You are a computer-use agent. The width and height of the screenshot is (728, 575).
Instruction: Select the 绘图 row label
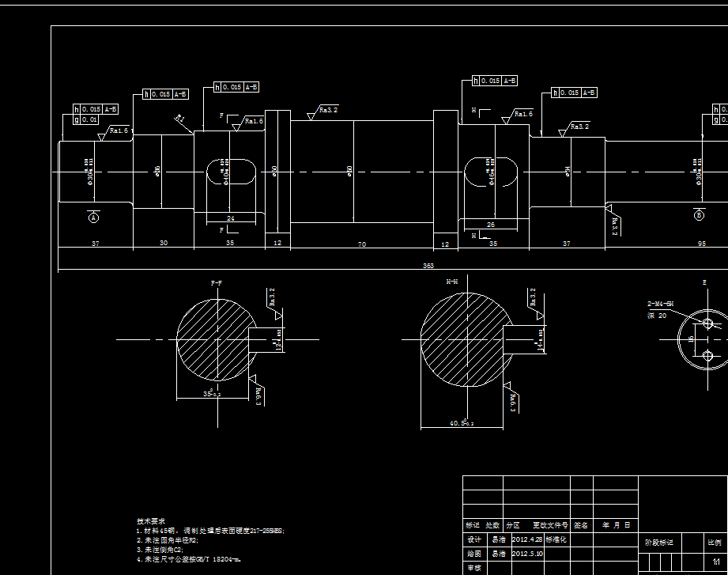474,554
